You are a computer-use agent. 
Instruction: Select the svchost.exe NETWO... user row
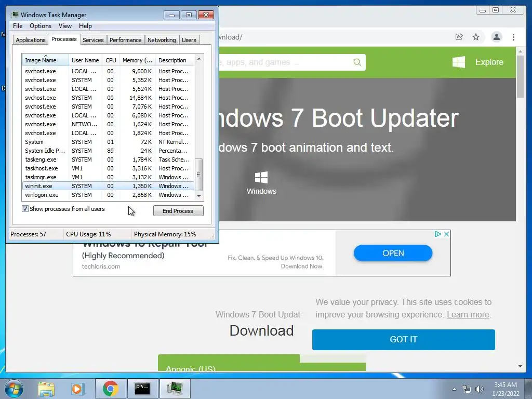108,124
